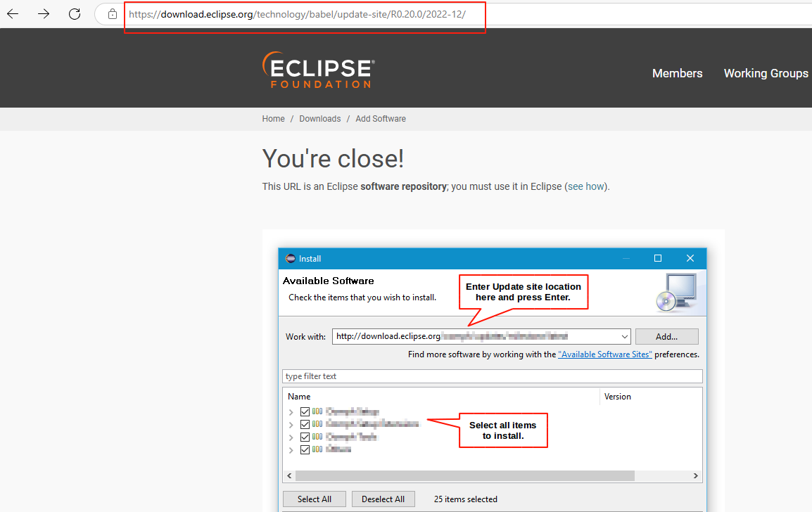The height and width of the screenshot is (512, 812).
Task: Follow the 'see how' link
Action: pyautogui.click(x=586, y=186)
